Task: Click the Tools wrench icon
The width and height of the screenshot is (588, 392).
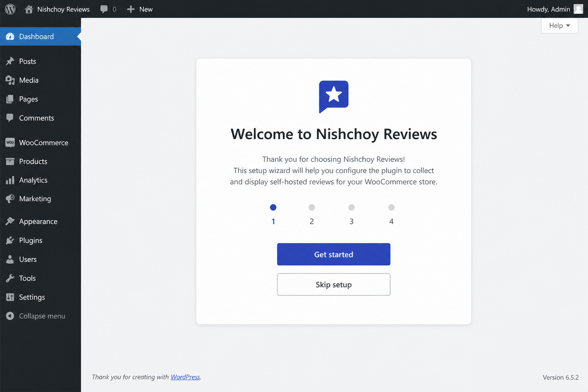Action: 10,278
